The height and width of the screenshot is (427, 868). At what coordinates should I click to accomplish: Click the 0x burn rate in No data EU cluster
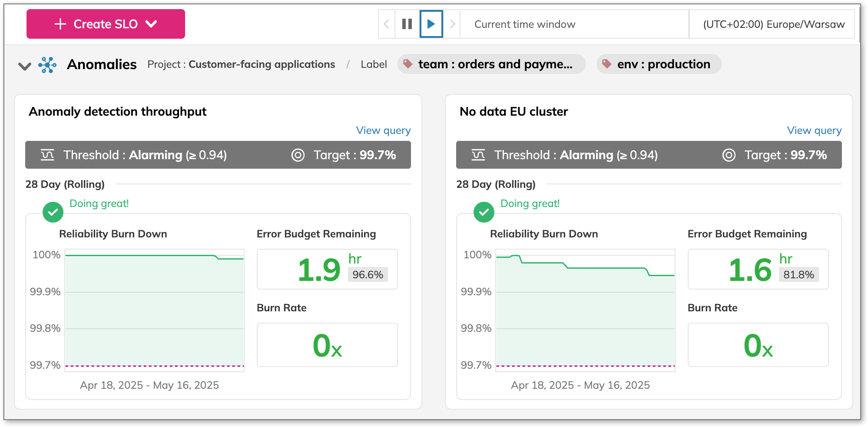coord(758,346)
